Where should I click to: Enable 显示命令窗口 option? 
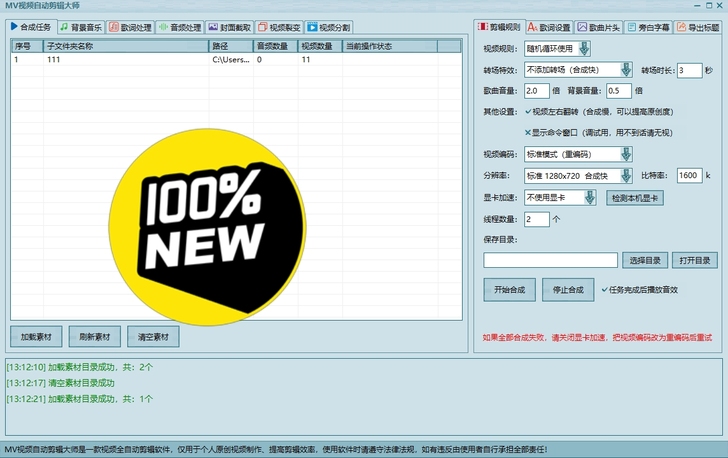[x=528, y=132]
